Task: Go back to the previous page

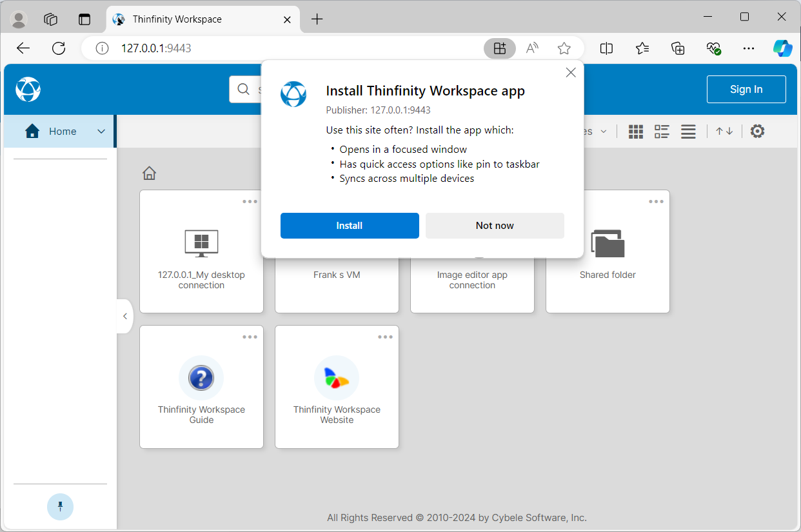Action: click(x=23, y=48)
